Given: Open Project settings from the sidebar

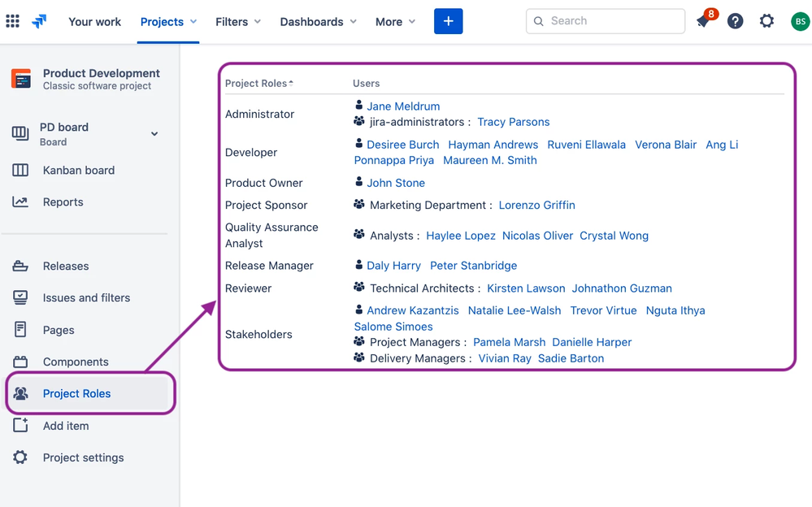Looking at the screenshot, I should point(84,457).
